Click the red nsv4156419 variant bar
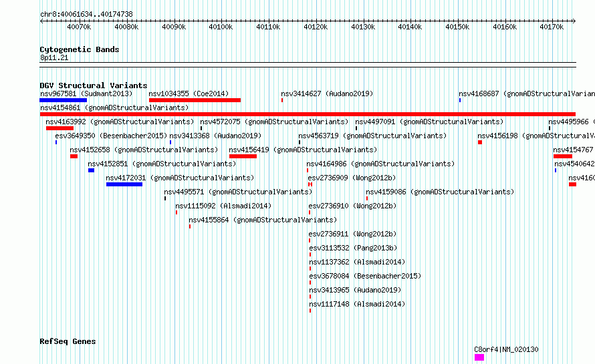 243,156
